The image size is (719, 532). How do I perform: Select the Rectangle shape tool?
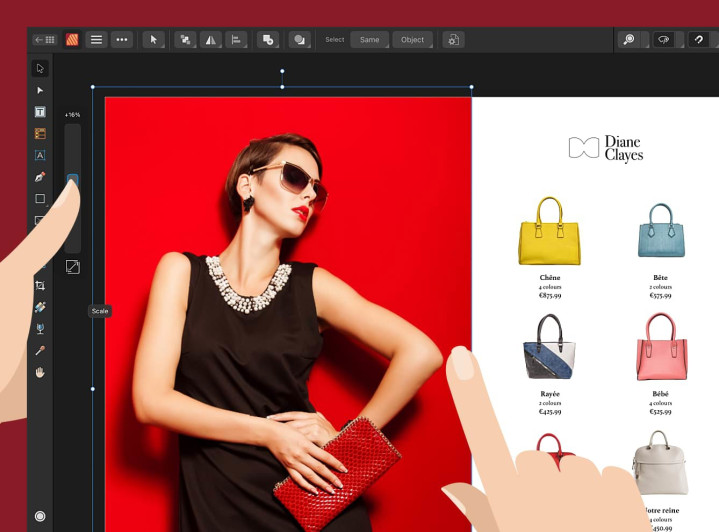40,199
